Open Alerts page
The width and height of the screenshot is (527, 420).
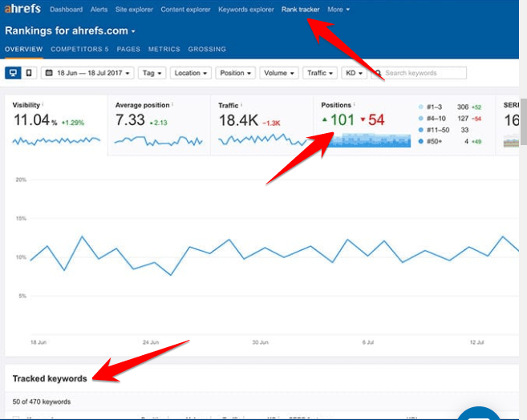tap(99, 10)
